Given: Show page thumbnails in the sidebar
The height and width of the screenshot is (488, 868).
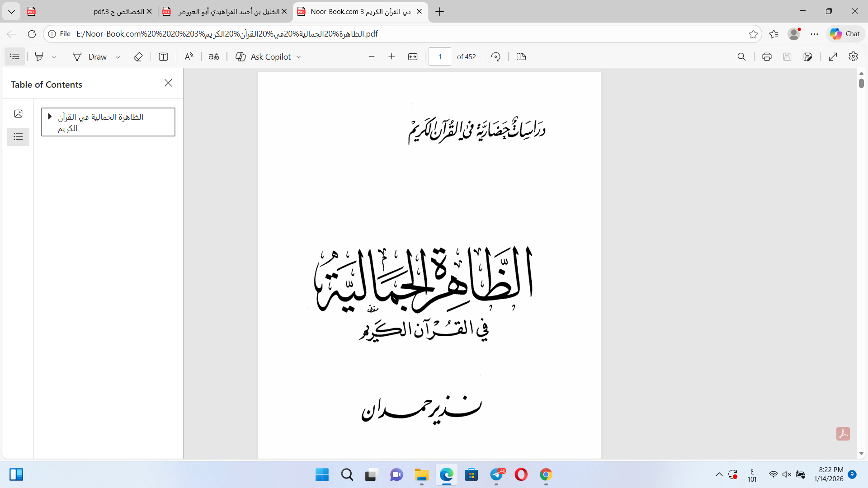Looking at the screenshot, I should pos(18,114).
